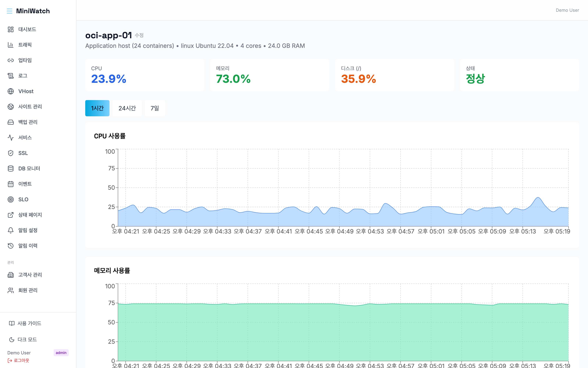
Task: Open the 서비스 activity pulse icon
Action: click(10, 137)
